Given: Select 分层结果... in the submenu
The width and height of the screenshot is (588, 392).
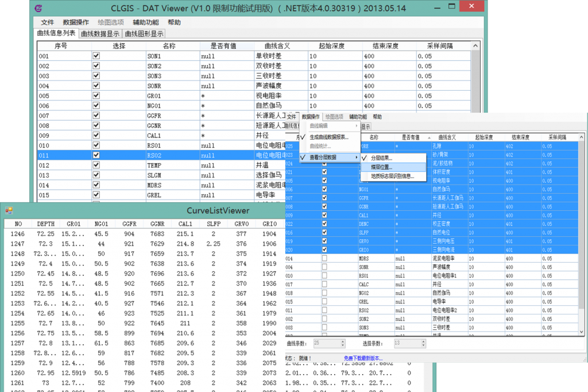Looking at the screenshot, I should pyautogui.click(x=393, y=158).
